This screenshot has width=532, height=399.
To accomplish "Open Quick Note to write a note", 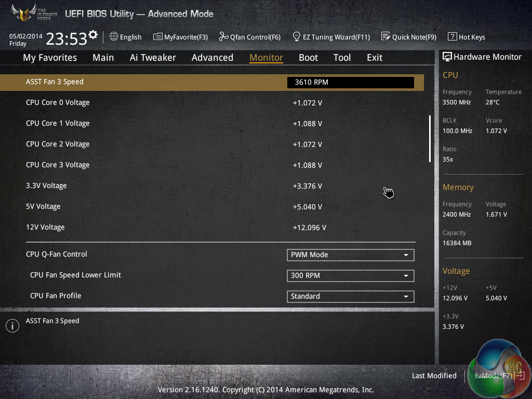I will (408, 37).
